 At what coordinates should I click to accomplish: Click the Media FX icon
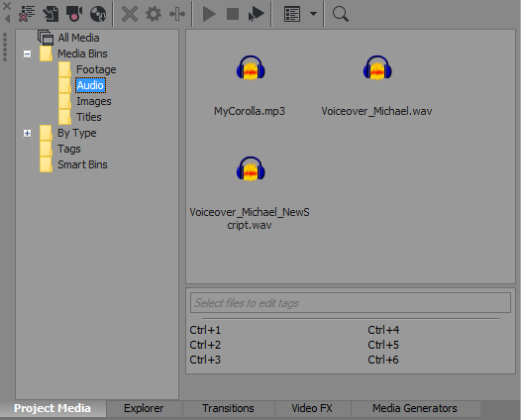coord(177,14)
